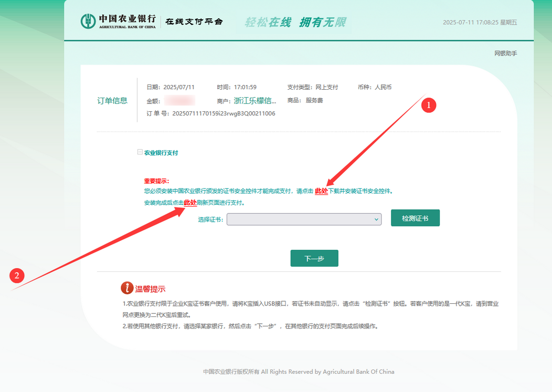552x392 pixels.
Task: Click the 选择证书 label
Action: click(x=210, y=220)
